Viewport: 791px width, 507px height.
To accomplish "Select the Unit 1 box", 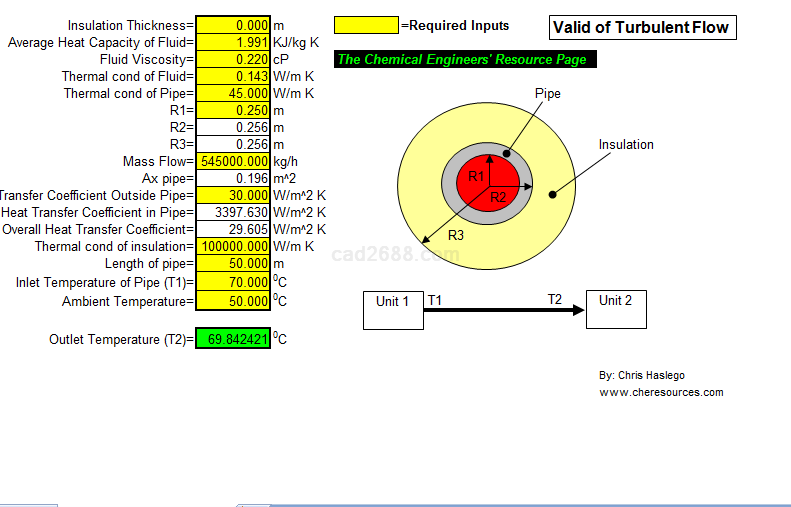I will click(x=393, y=309).
